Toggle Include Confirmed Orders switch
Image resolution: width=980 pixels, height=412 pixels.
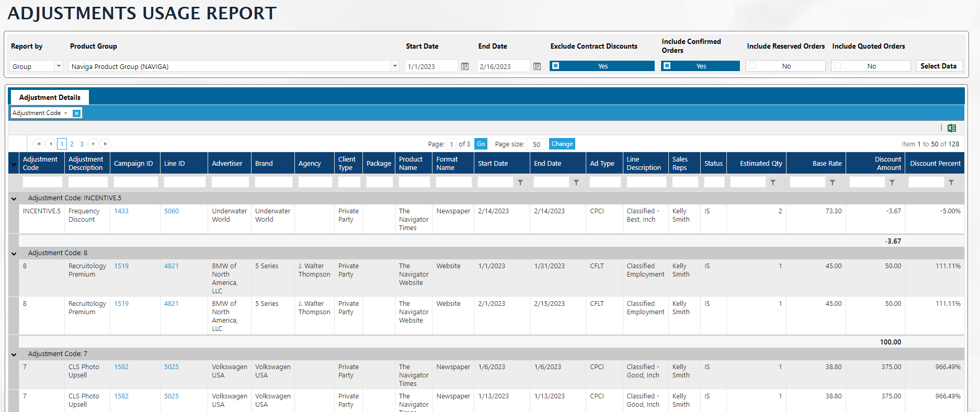pos(700,66)
